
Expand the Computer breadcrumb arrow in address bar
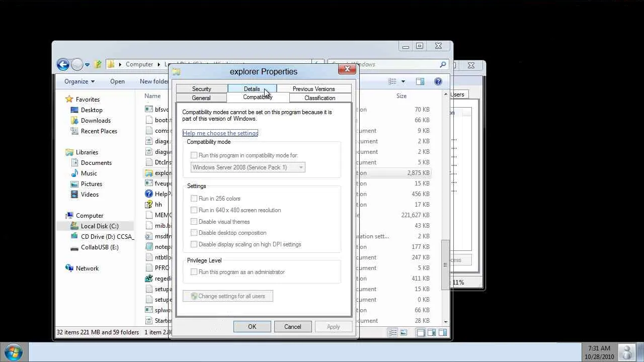(x=158, y=64)
